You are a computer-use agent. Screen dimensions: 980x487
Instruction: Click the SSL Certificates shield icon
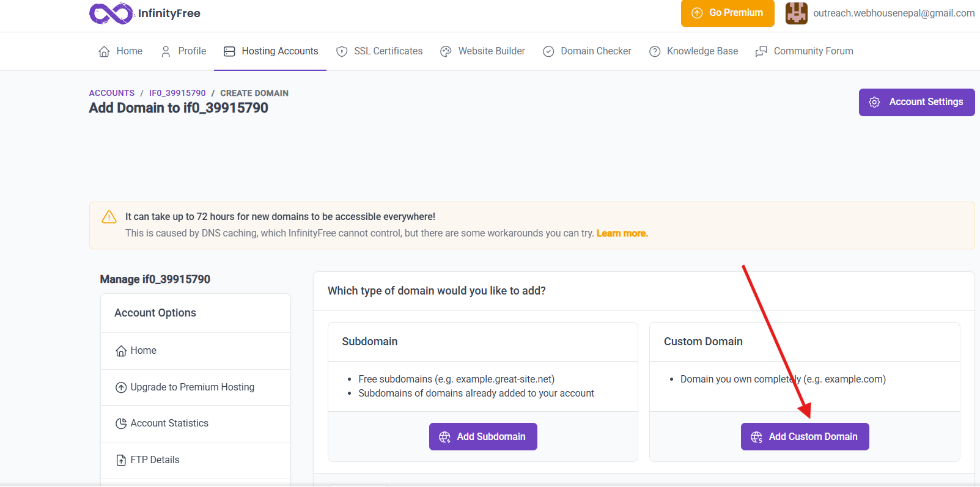tap(342, 51)
